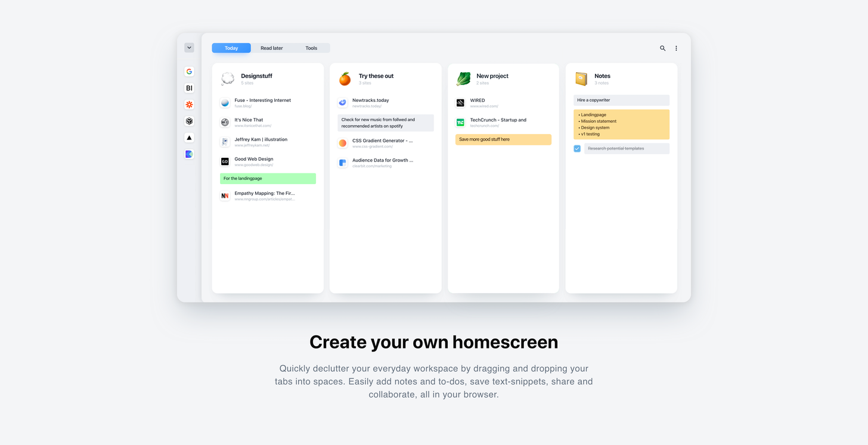Select the Today tab
The image size is (868, 445).
tap(231, 48)
